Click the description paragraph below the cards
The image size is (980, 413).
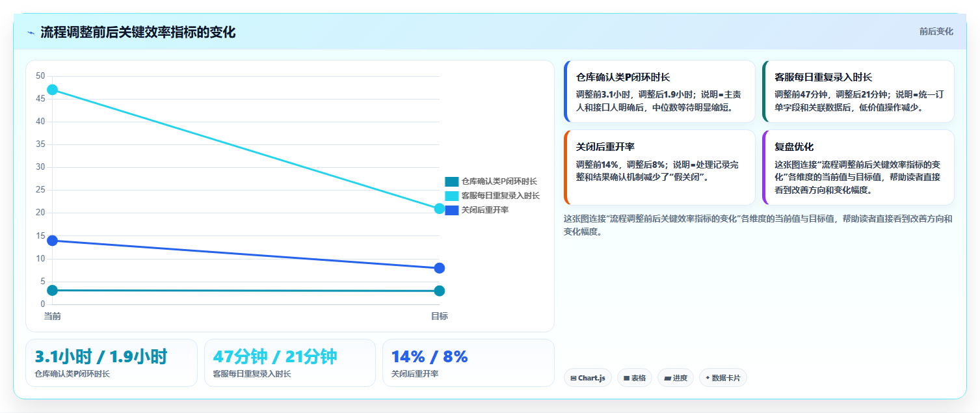758,225
